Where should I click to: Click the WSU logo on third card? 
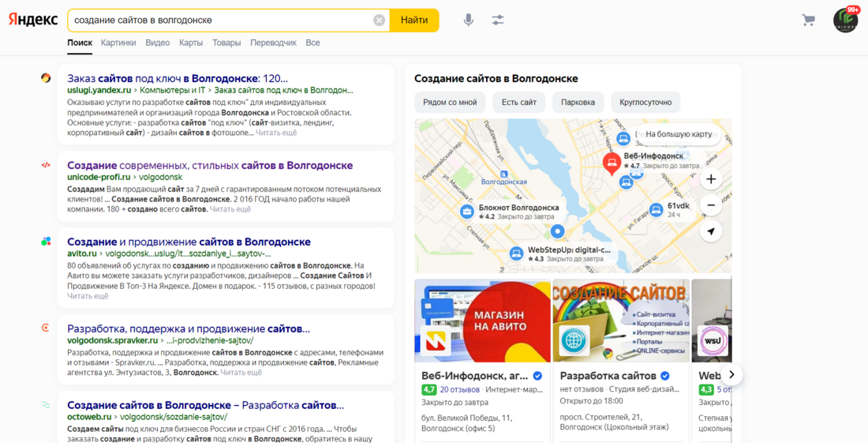[713, 341]
